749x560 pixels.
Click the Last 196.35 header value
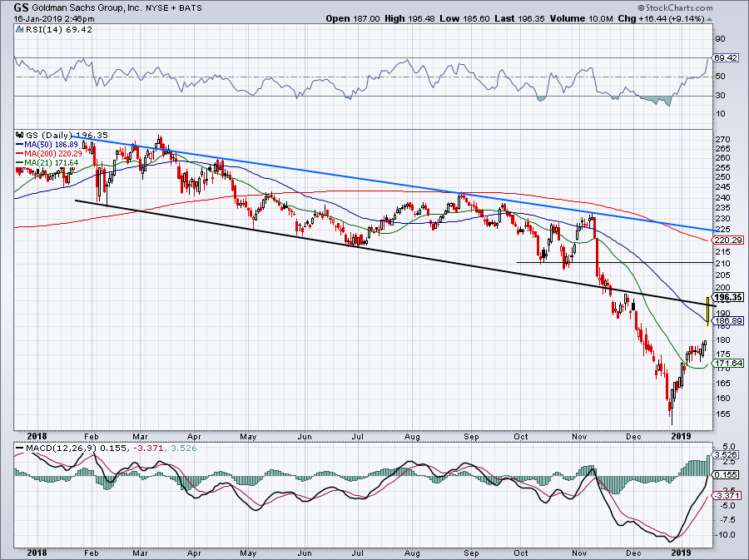pyautogui.click(x=519, y=18)
